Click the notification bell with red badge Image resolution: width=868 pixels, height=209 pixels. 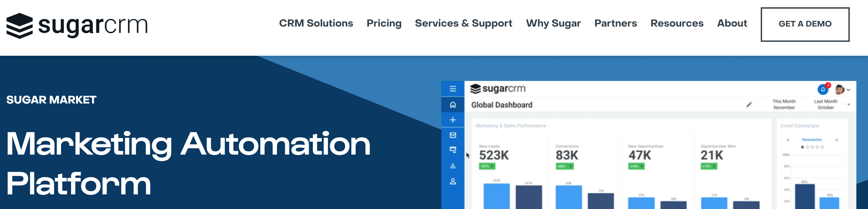coord(823,89)
